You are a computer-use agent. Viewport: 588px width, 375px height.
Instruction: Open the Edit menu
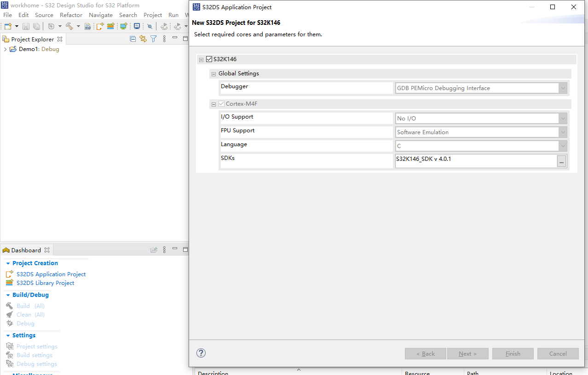23,15
